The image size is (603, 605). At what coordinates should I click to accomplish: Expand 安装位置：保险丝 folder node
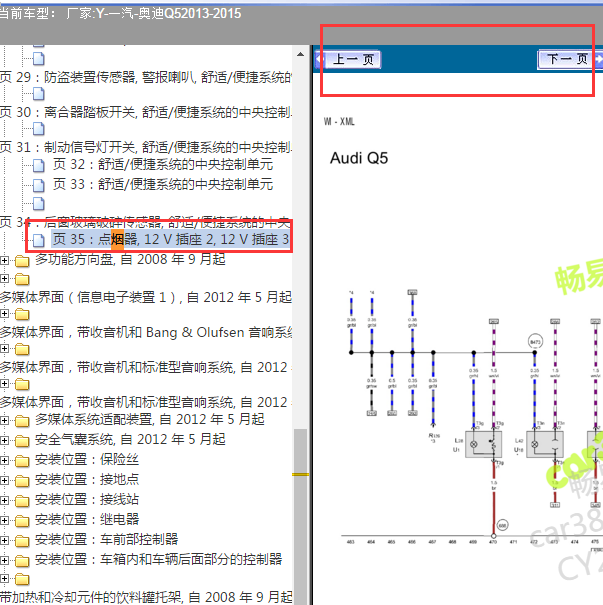4,460
